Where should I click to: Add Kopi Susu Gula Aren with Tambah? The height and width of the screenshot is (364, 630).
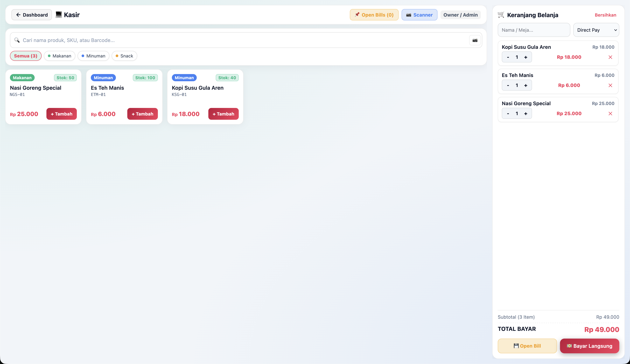(223, 114)
